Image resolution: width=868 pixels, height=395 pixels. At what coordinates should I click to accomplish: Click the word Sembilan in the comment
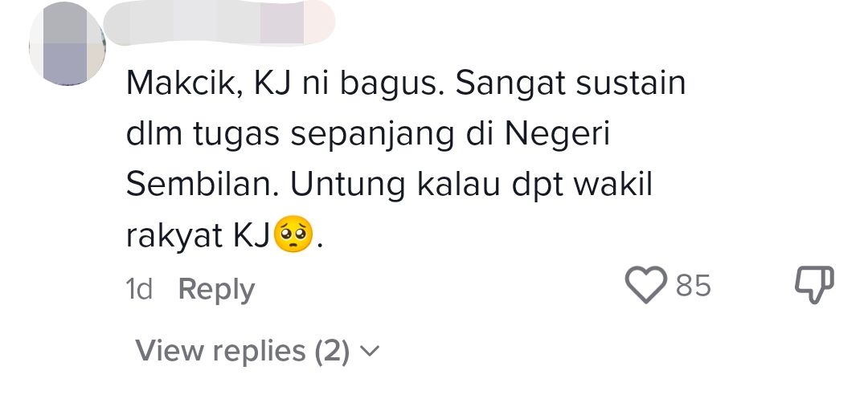pyautogui.click(x=202, y=185)
